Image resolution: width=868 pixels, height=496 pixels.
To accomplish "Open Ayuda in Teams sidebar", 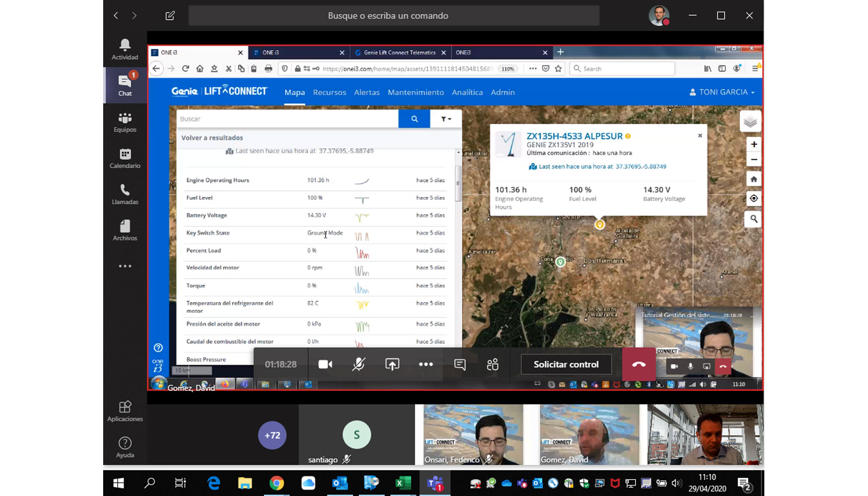I will 125,447.
